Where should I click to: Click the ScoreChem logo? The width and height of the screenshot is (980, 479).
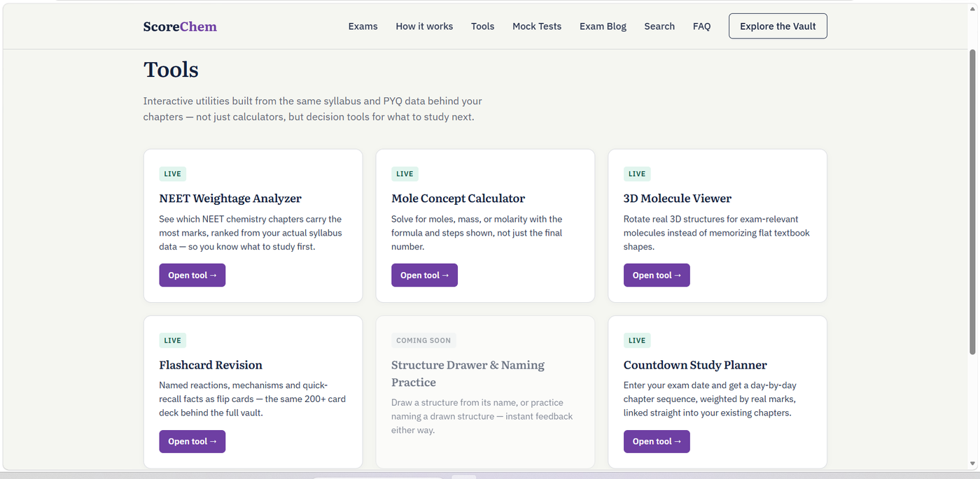[x=180, y=27]
